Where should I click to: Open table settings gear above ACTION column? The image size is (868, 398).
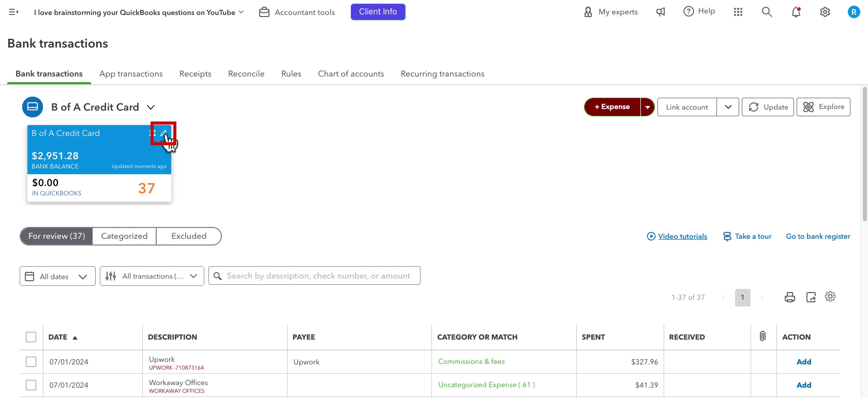pyautogui.click(x=830, y=297)
